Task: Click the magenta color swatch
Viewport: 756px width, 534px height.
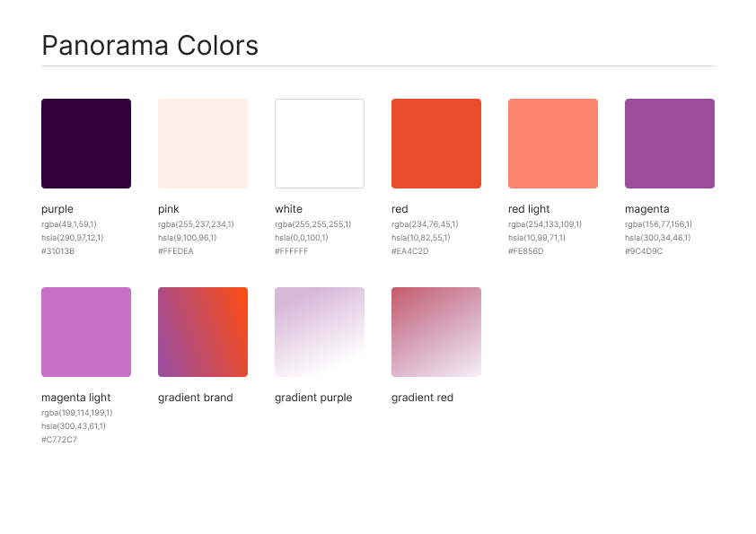Action: [670, 144]
